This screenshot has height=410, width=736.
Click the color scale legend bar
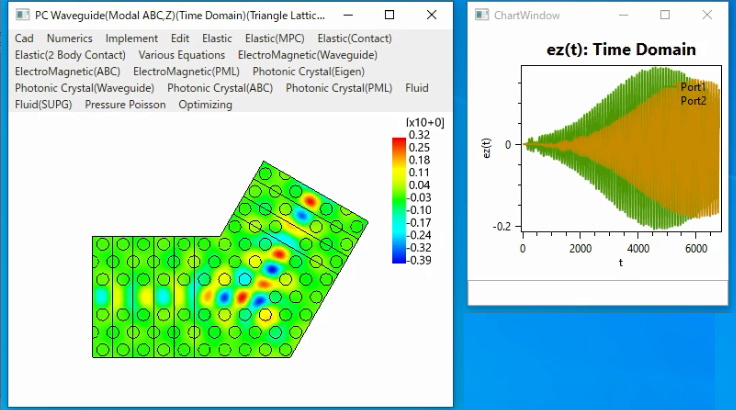pos(399,201)
